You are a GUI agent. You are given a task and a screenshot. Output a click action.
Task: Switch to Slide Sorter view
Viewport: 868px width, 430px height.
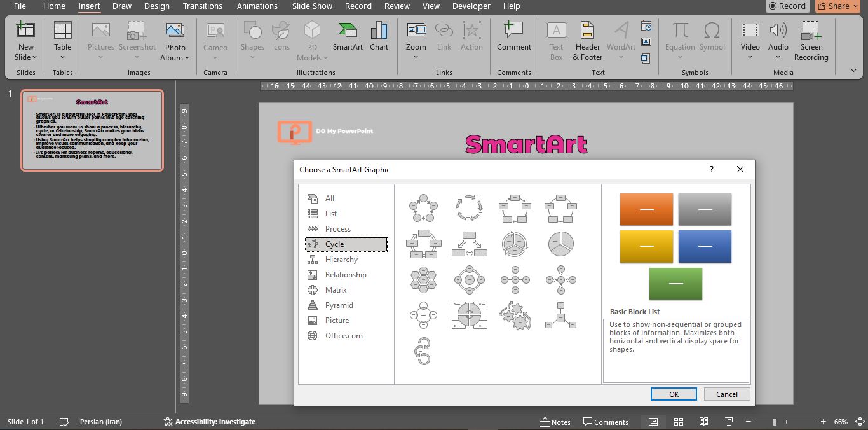(678, 422)
